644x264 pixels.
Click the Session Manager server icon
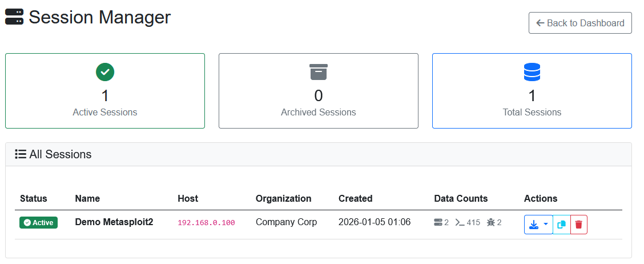coord(14,17)
